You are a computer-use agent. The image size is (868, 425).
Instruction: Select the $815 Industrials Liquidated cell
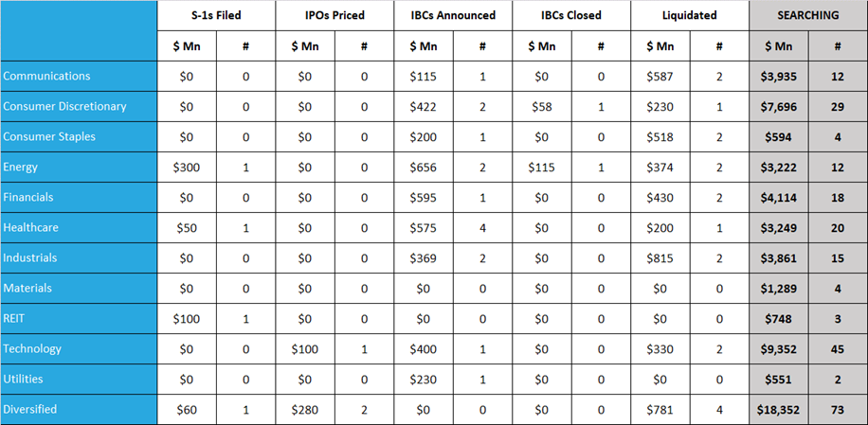[x=660, y=257]
